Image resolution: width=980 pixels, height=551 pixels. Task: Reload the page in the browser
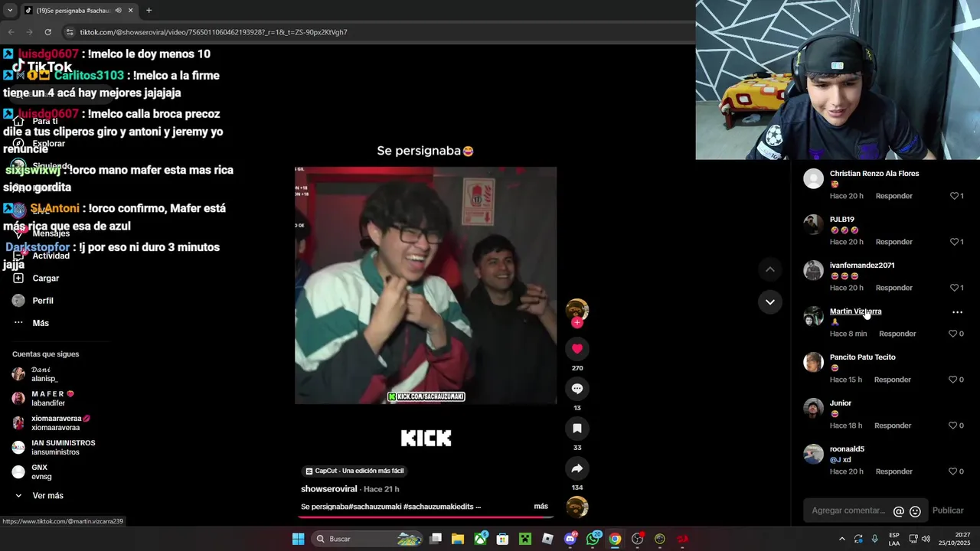47,32
